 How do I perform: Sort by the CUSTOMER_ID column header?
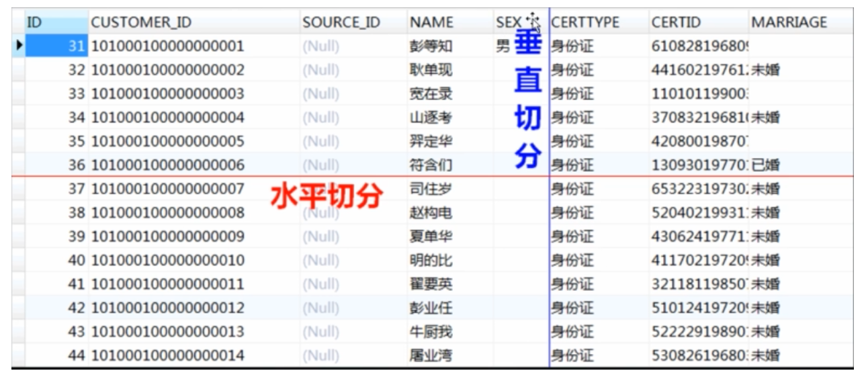coord(194,22)
